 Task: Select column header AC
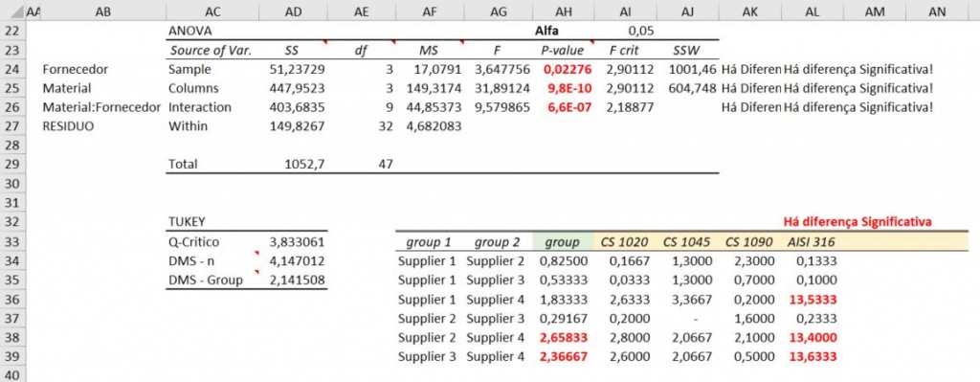click(x=212, y=11)
